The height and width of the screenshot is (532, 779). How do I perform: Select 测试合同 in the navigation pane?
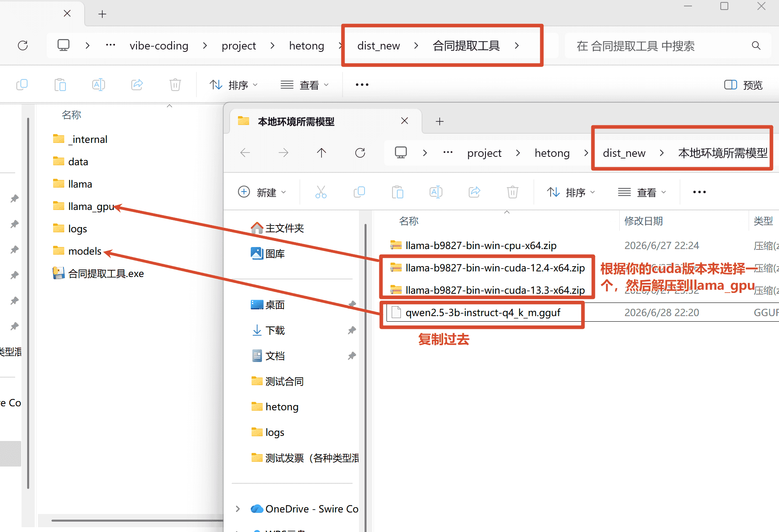278,382
